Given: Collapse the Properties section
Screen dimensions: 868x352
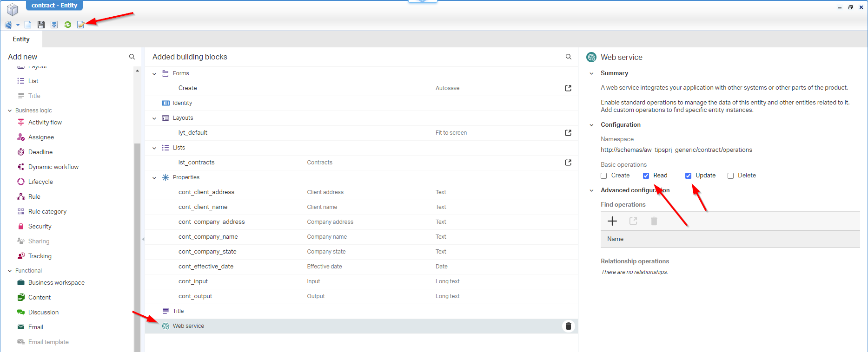Looking at the screenshot, I should point(154,177).
